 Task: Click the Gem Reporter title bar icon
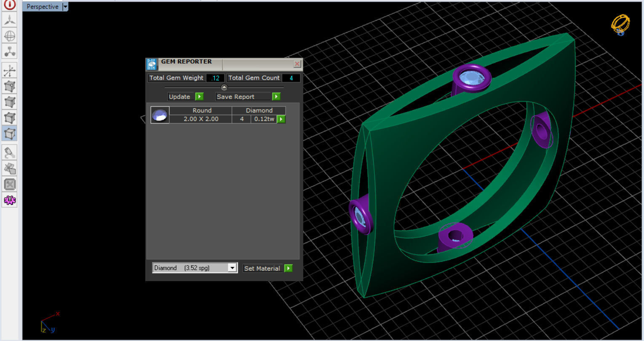point(152,64)
